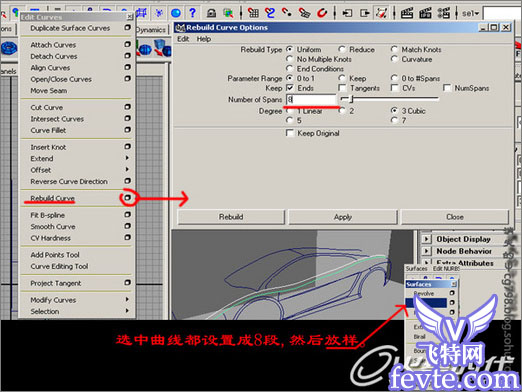522x392 pixels.
Task: Select Uniform rebuild type
Action: pyautogui.click(x=290, y=49)
